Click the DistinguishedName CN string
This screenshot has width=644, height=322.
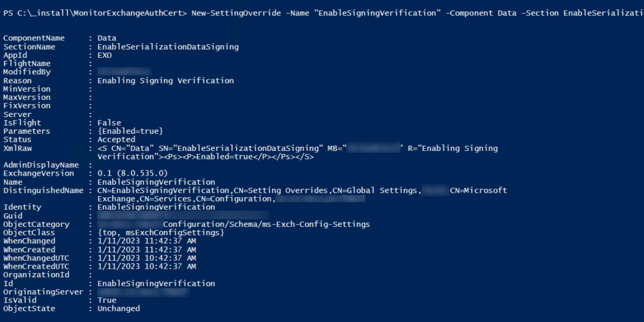302,195
